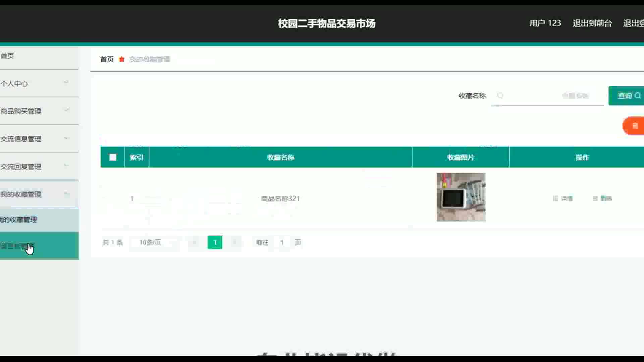Click 退出到前台 in the top bar
The width and height of the screenshot is (644, 362).
tap(592, 23)
